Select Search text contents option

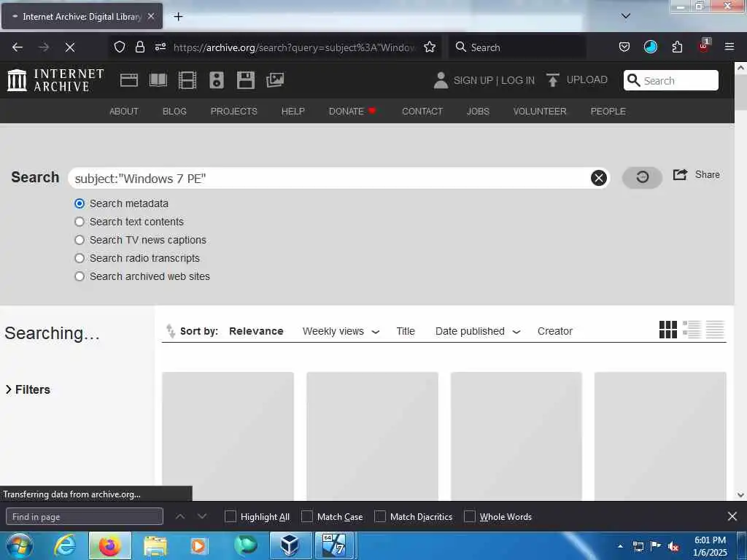point(80,222)
